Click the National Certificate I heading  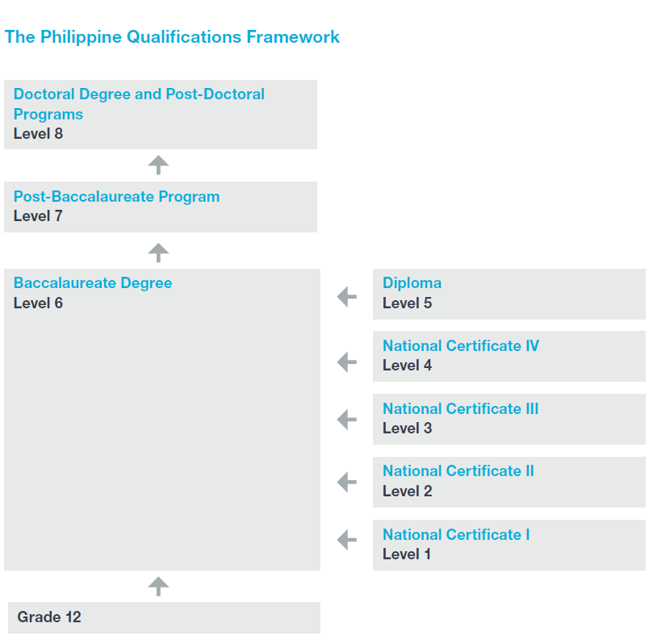coord(456,535)
